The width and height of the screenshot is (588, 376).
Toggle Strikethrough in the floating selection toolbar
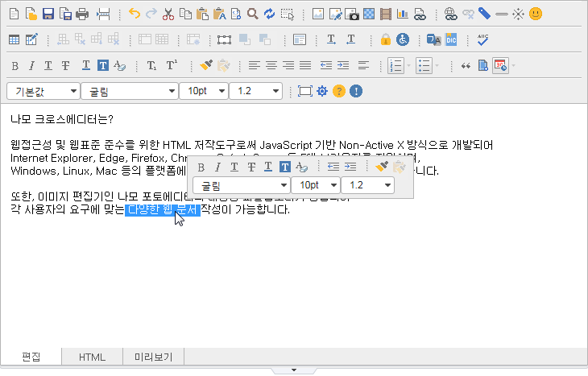251,167
